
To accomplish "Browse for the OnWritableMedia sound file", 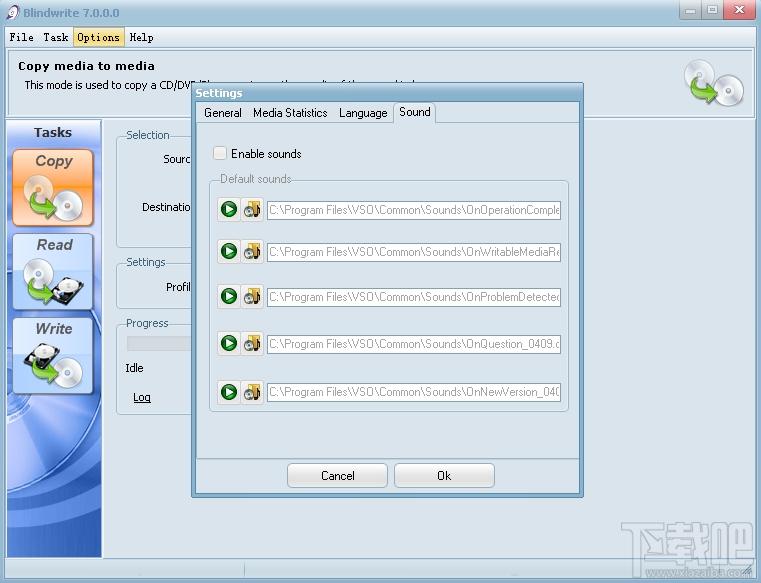I will [252, 251].
